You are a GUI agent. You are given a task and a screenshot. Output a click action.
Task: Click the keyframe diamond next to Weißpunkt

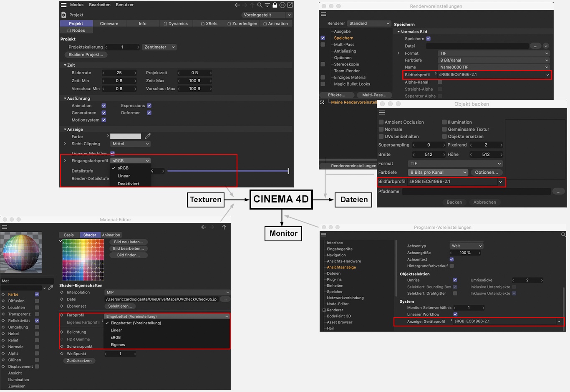click(62, 354)
